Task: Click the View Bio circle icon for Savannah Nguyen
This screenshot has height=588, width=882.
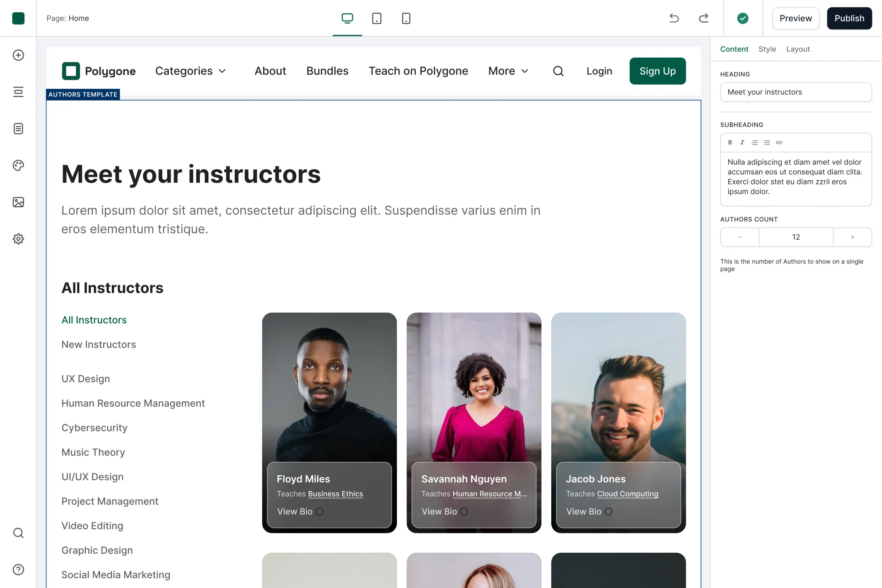Action: point(464,512)
